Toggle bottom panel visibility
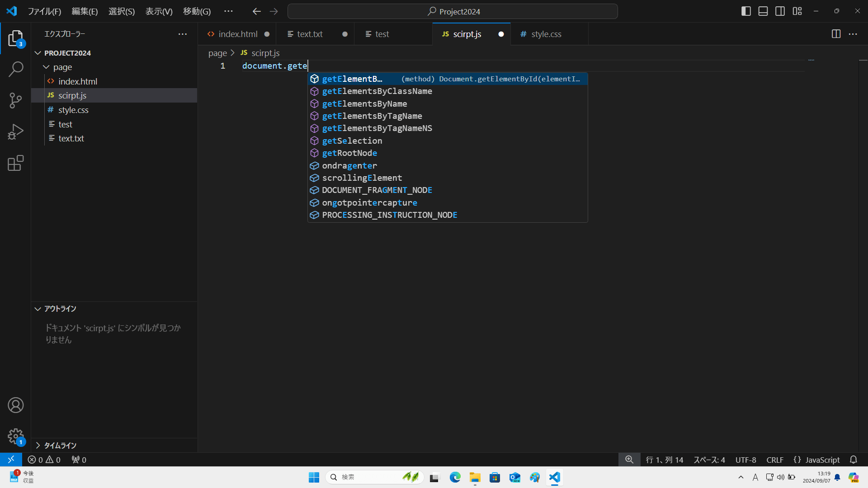 tap(763, 11)
